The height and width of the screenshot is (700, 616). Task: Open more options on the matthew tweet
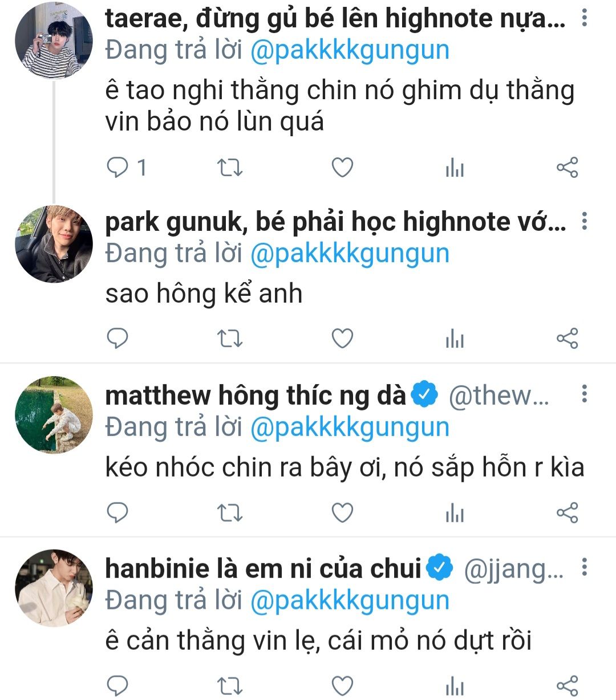coord(584,394)
